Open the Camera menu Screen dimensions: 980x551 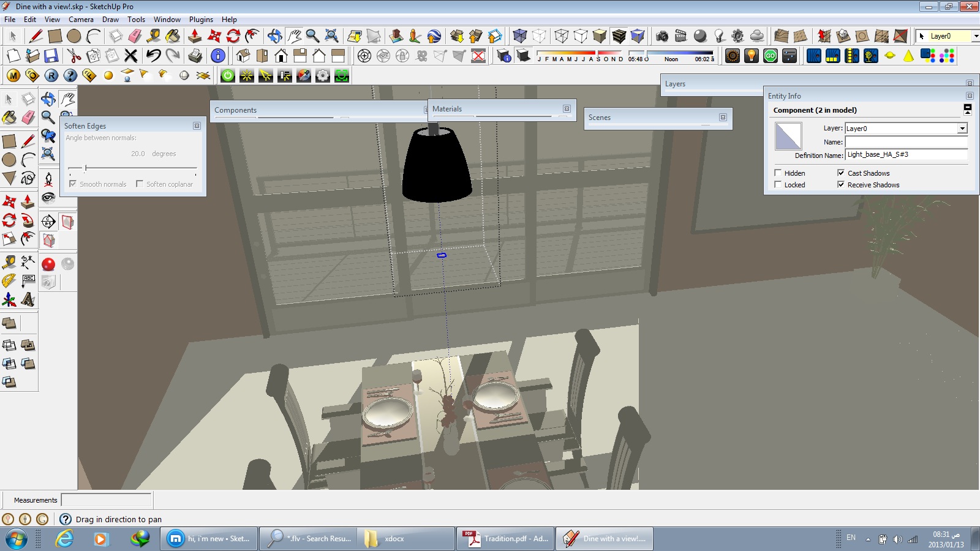pyautogui.click(x=81, y=20)
